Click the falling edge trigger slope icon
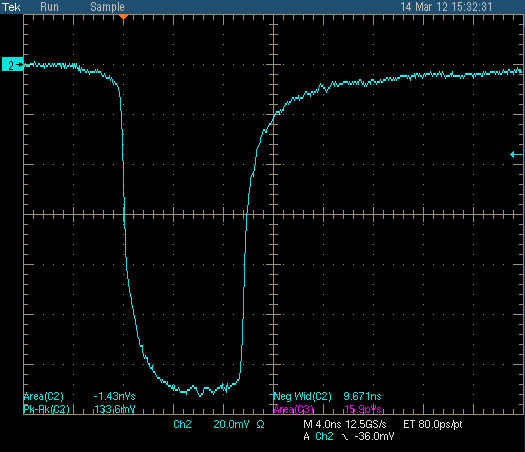The image size is (525, 452). 345,437
